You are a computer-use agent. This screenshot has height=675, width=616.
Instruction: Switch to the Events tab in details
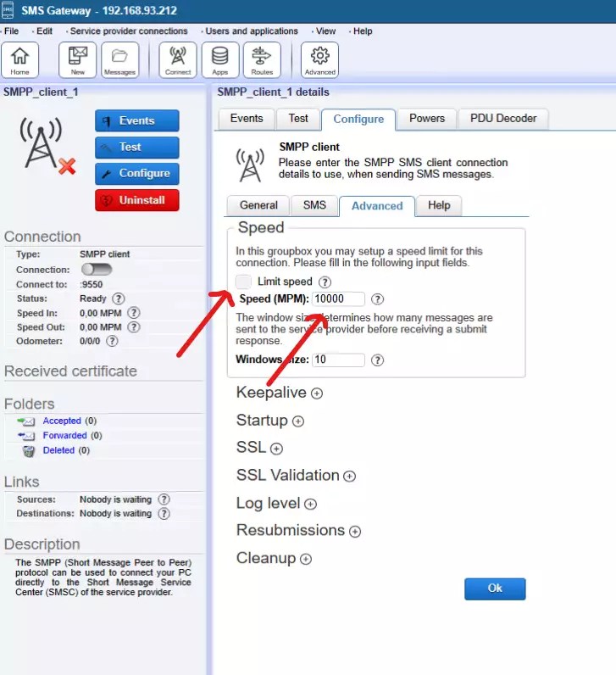(x=247, y=119)
